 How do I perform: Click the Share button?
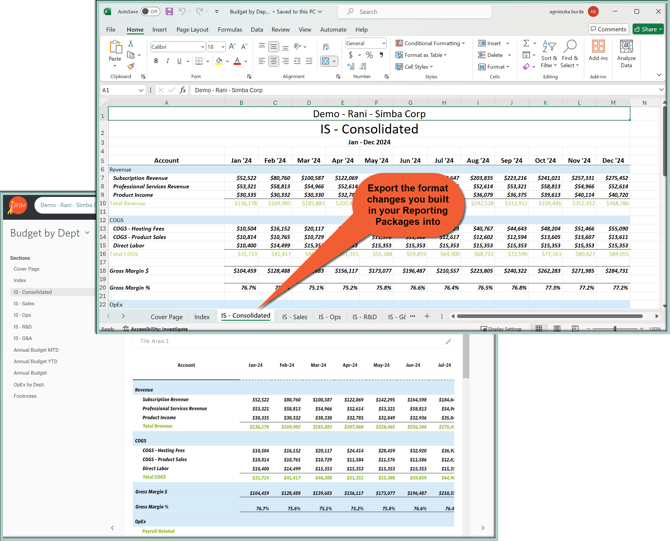pyautogui.click(x=648, y=30)
